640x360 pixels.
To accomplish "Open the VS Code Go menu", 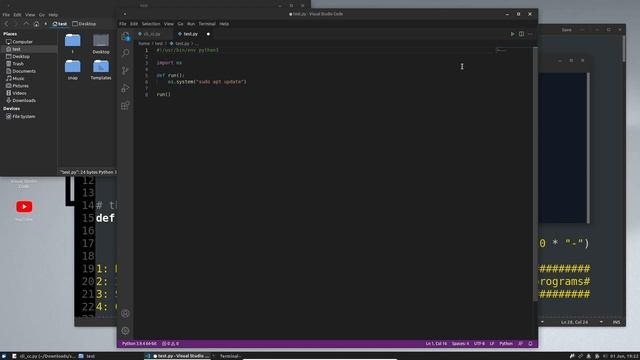I will tap(180, 24).
